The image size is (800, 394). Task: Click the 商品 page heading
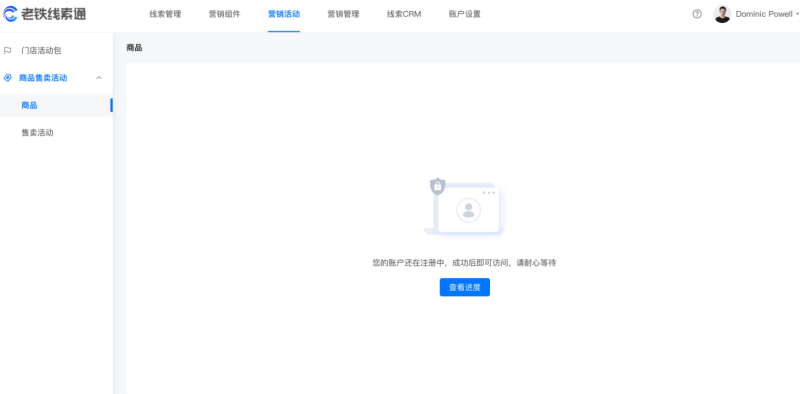point(134,48)
